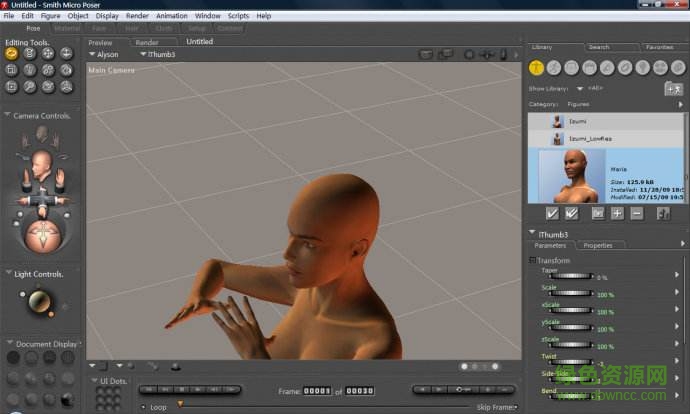Open the lThumb3 actor dropdown
Viewport: 690px width, 414px height.
click(x=144, y=55)
